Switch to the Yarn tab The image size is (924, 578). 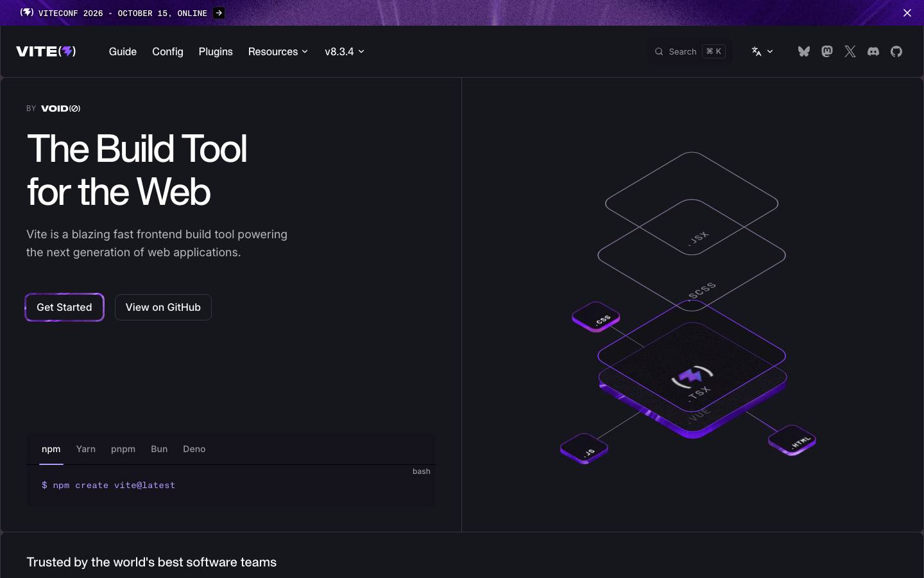(x=86, y=449)
